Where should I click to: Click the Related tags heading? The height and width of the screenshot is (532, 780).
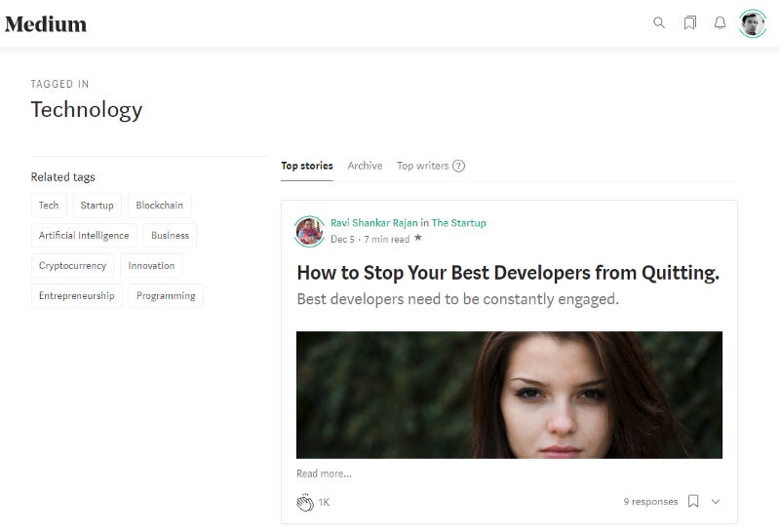(62, 177)
